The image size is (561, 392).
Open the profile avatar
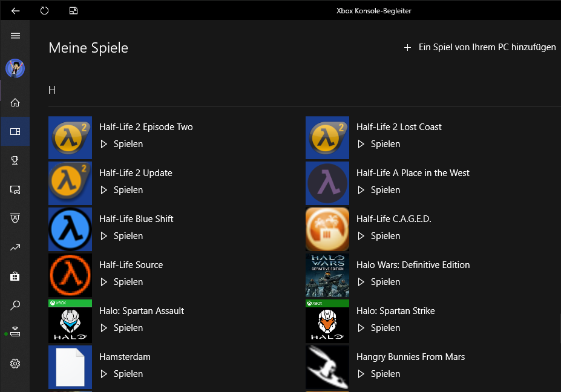[x=15, y=68]
